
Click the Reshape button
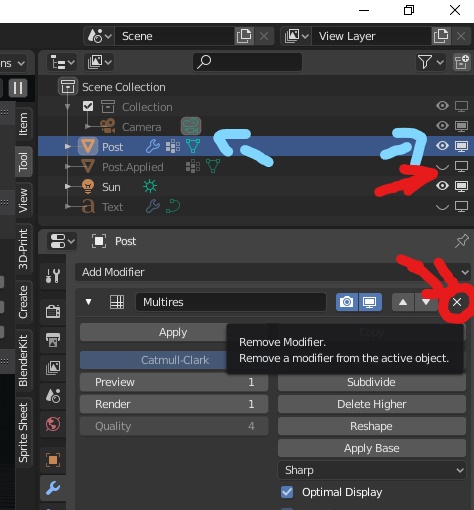tap(372, 426)
